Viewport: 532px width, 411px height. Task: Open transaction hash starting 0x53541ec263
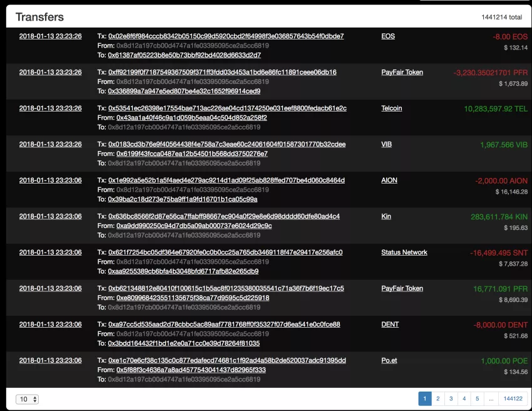227,108
